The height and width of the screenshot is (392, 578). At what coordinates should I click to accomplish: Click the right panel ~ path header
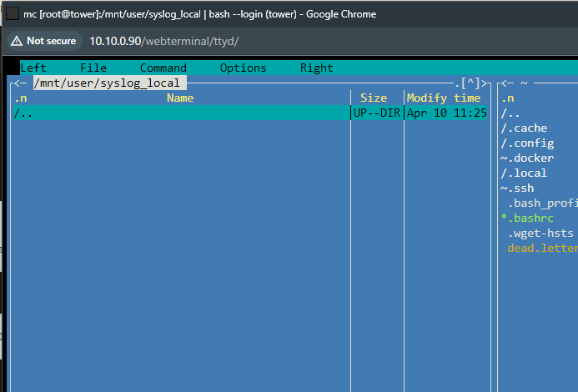tap(524, 83)
